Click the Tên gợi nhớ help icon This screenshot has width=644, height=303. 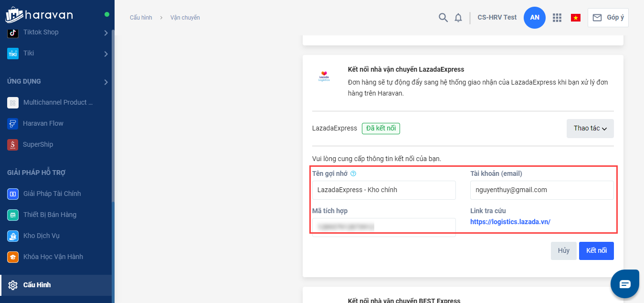pos(353,174)
